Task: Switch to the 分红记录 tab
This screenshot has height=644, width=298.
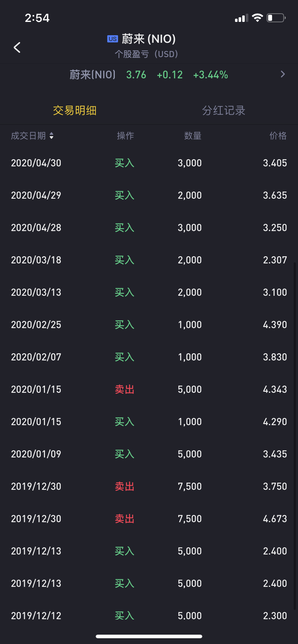Action: 223,110
